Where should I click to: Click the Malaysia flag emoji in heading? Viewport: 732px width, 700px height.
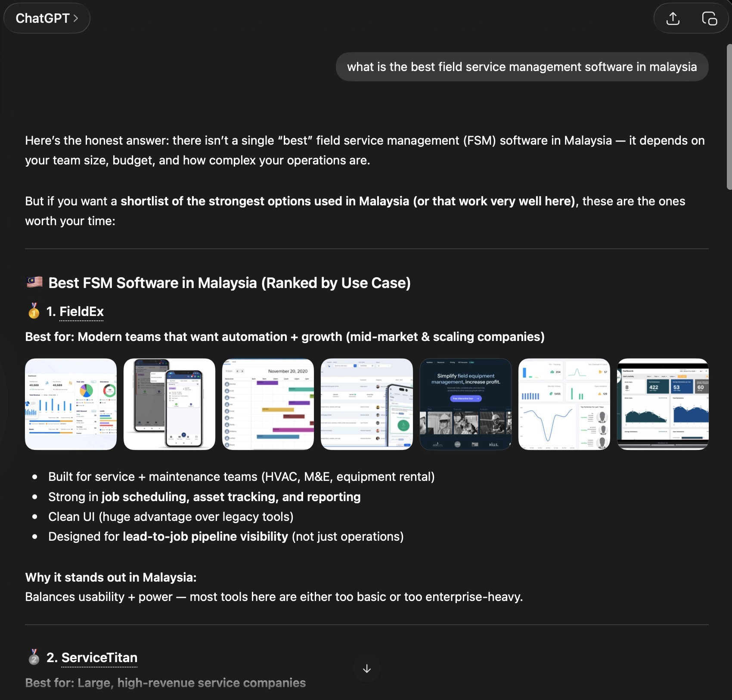pos(34,282)
